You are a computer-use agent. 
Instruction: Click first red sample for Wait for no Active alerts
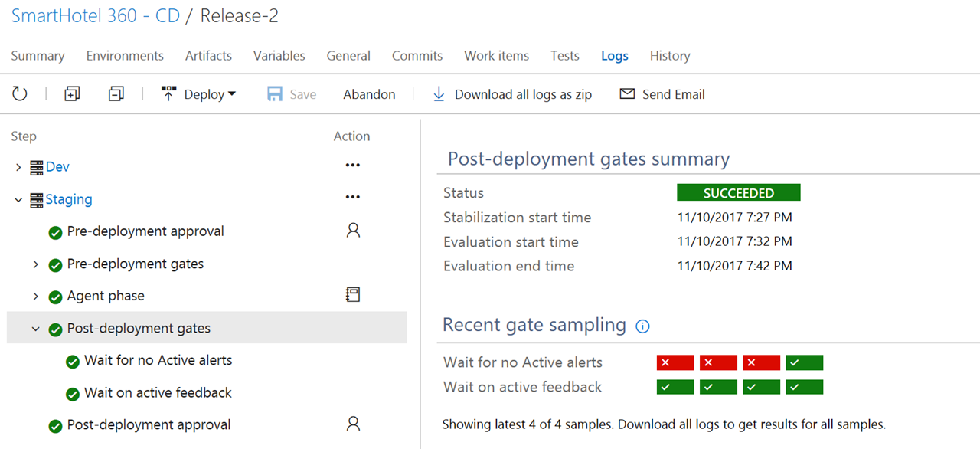tap(675, 362)
